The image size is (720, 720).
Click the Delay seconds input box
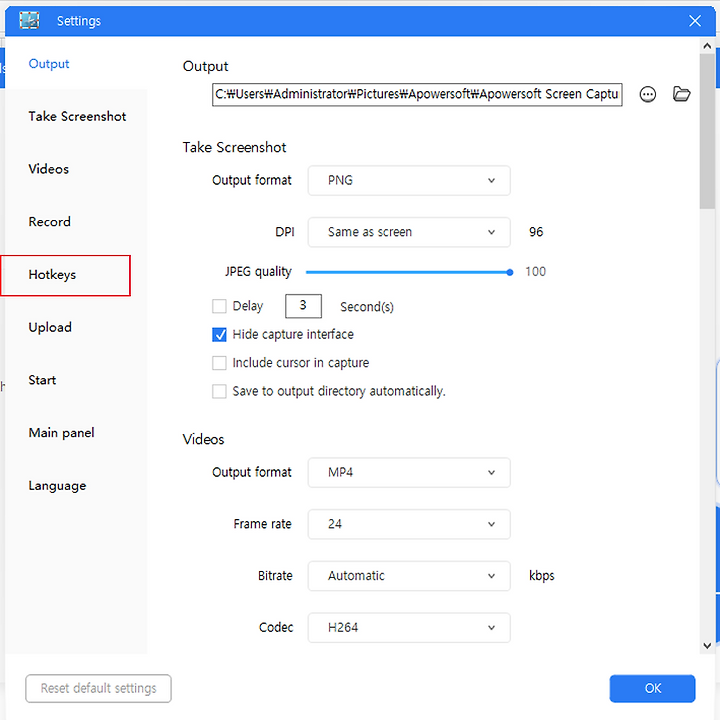coord(303,306)
